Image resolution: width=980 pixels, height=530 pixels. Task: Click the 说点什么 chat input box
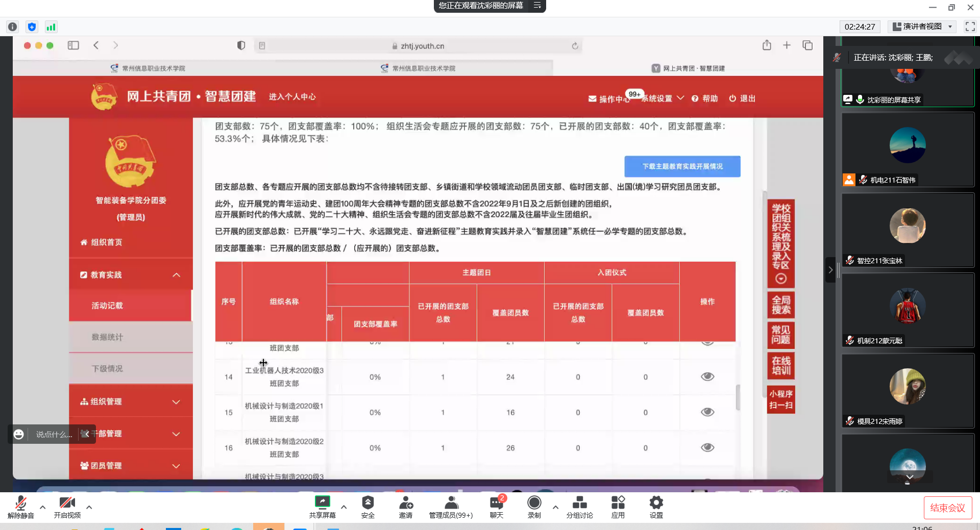coord(54,434)
